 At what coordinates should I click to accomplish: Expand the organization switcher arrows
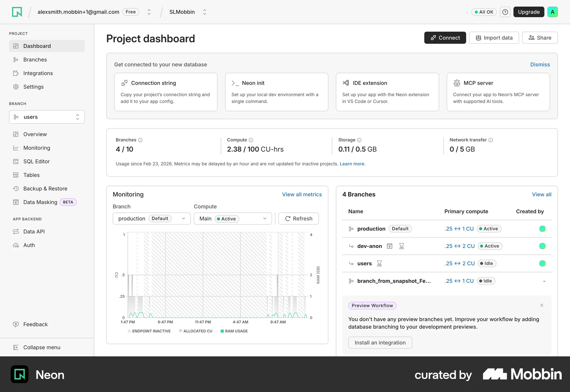pos(149,12)
